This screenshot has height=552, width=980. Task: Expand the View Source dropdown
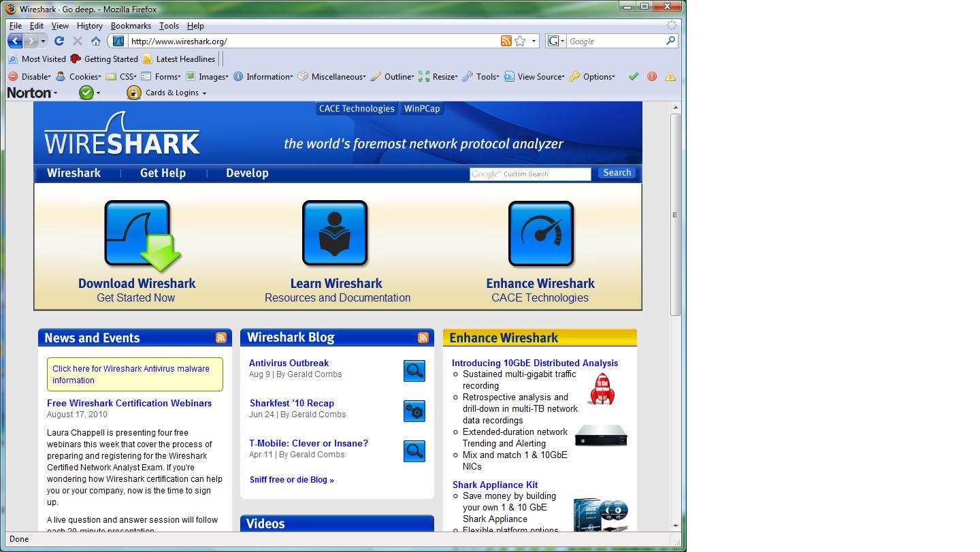tap(534, 77)
